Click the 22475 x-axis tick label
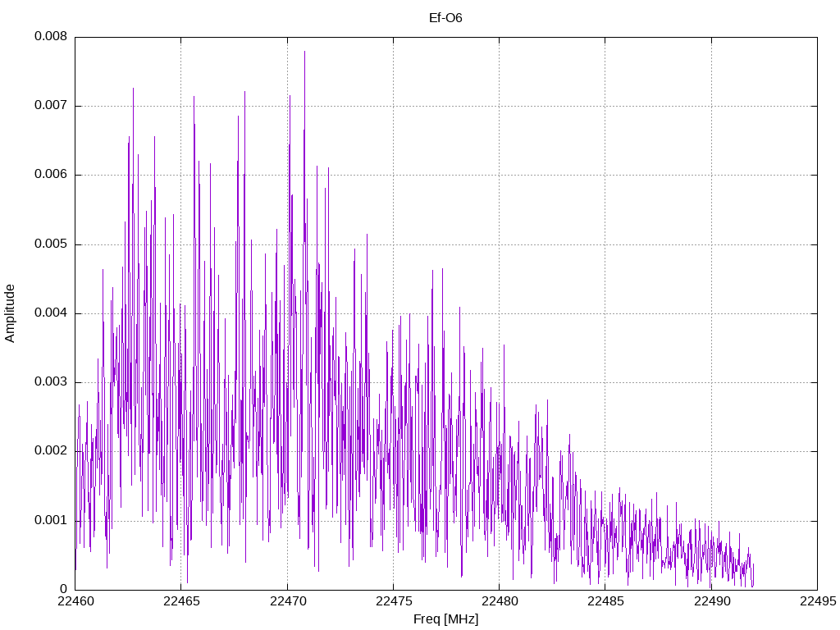 (x=394, y=601)
